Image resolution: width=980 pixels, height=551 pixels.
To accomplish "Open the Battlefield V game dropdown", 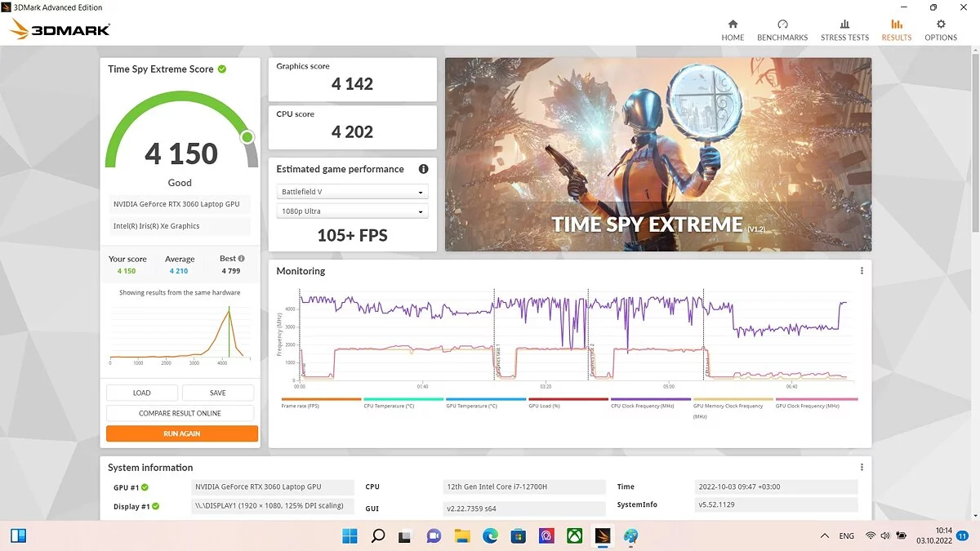I will 353,192.
